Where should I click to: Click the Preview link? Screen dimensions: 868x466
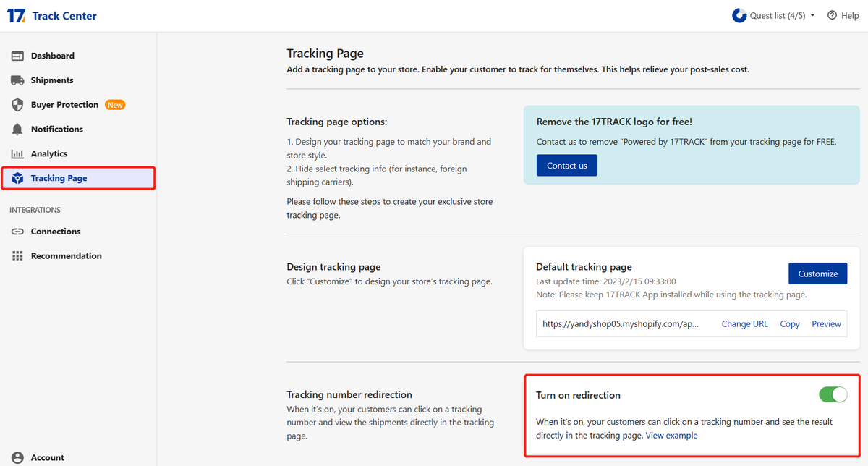click(826, 324)
